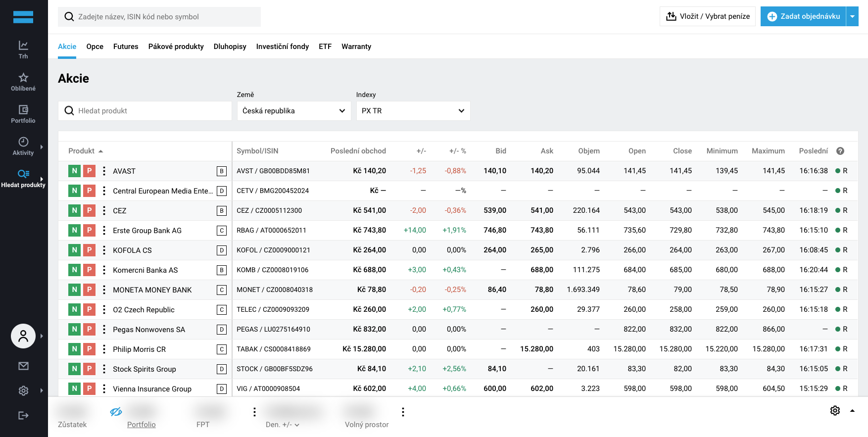Image resolution: width=868 pixels, height=437 pixels.
Task: Sell KOFOLA CS via P button
Action: click(x=89, y=250)
